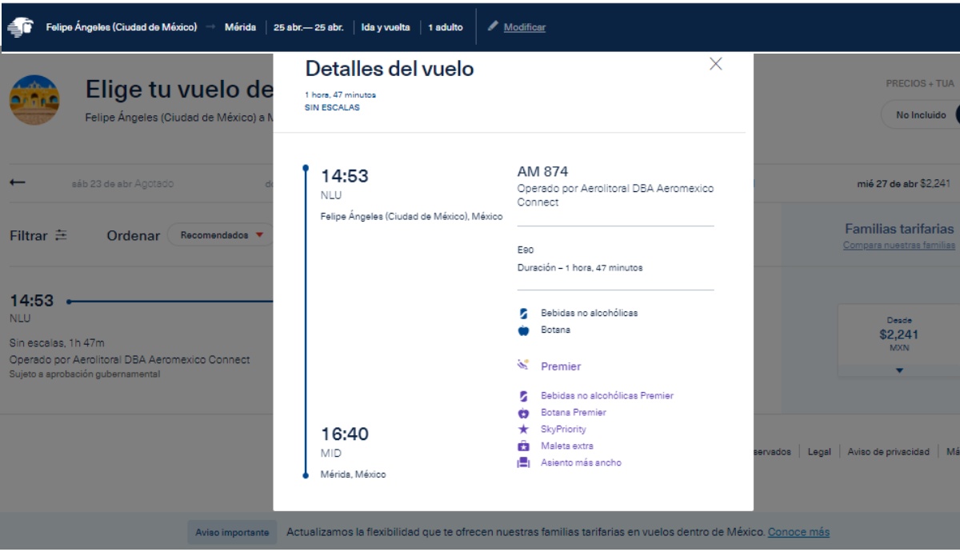Click the Filtrar sliders icon

click(x=62, y=236)
